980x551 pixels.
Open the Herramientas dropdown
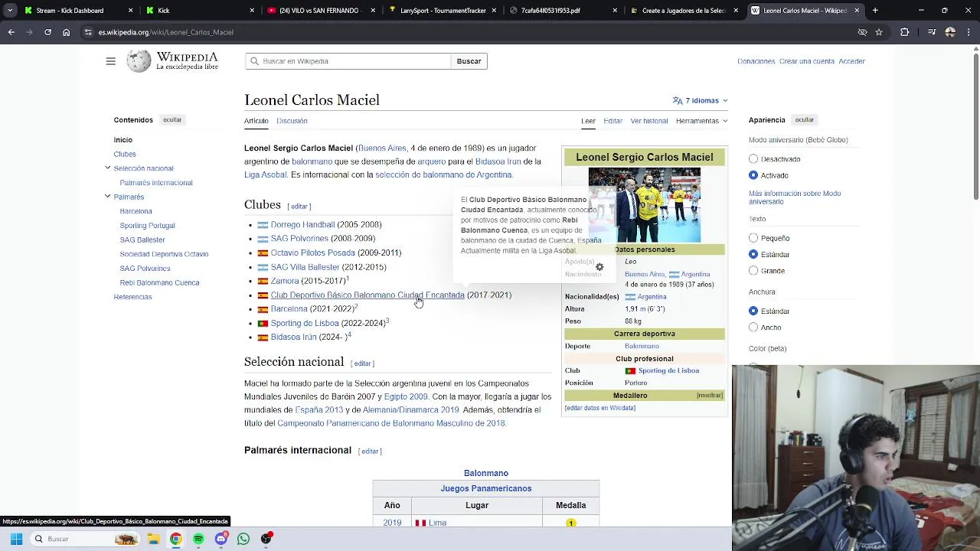[x=701, y=121]
